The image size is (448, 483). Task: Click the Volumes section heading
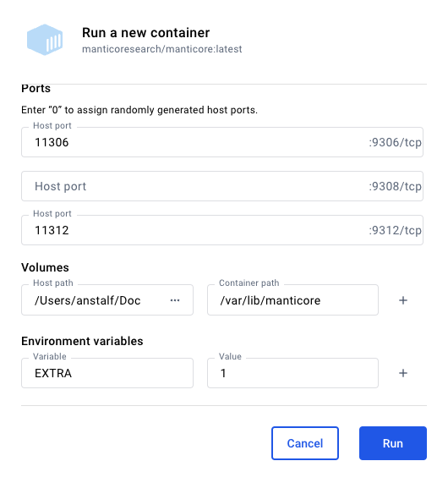click(46, 267)
